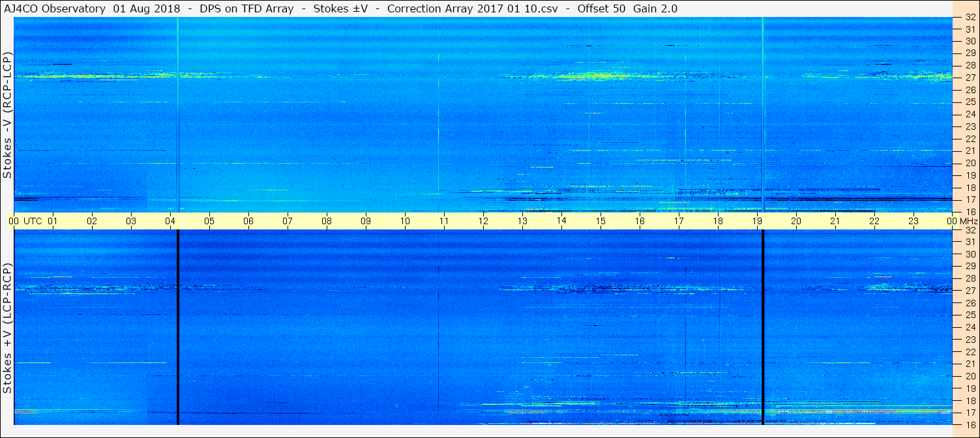980x438 pixels.
Task: Select the 13 hour tick on time axis
Action: [522, 222]
